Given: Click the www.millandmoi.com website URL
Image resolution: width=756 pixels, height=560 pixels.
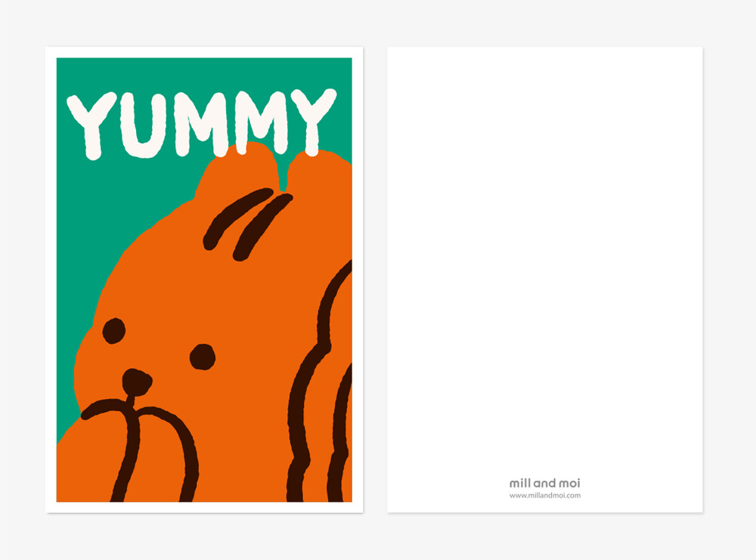Looking at the screenshot, I should pyautogui.click(x=545, y=496).
